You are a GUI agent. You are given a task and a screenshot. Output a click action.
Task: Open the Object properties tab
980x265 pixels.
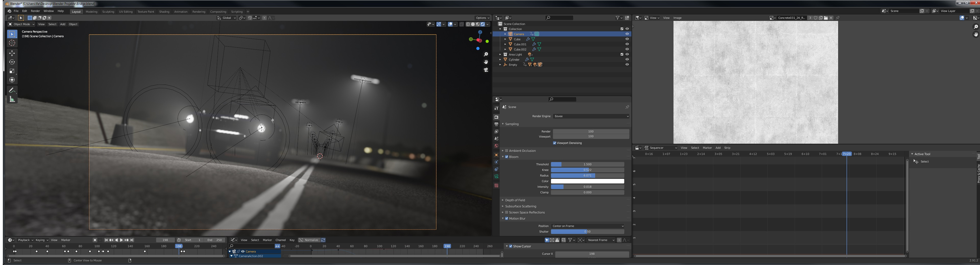pos(496,155)
